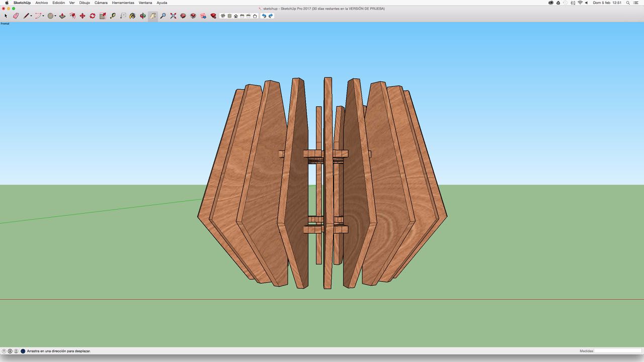Switch to the Top view icon
Screen dimensions: 644x362
[x=229, y=16]
